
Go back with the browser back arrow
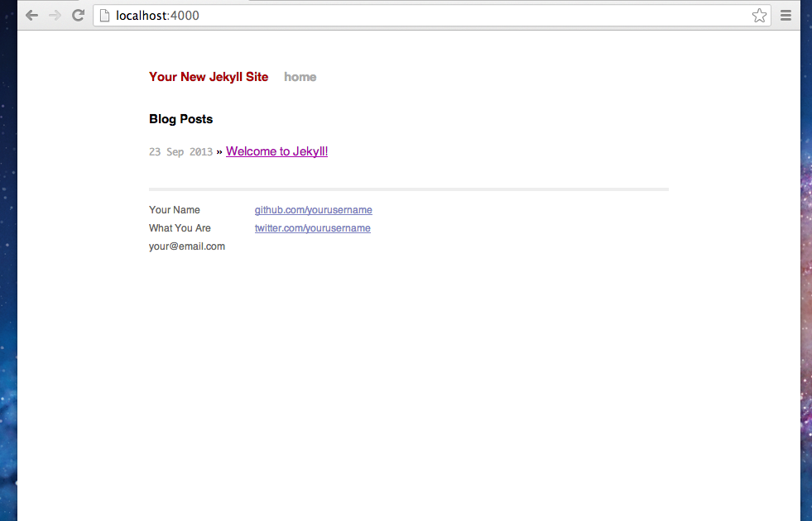(32, 16)
